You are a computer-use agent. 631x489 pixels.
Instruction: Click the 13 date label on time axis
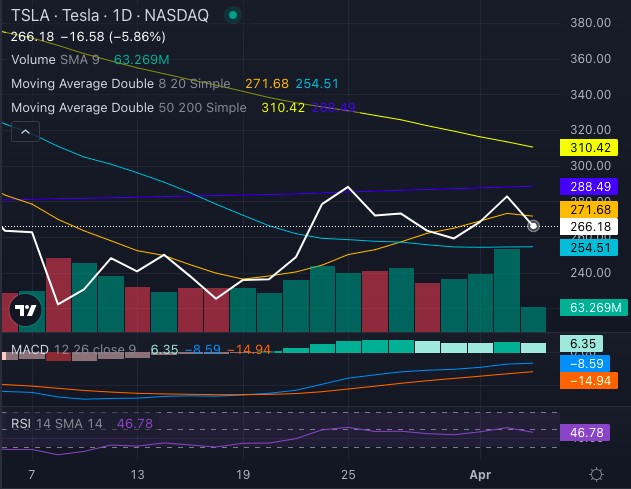[x=137, y=475]
